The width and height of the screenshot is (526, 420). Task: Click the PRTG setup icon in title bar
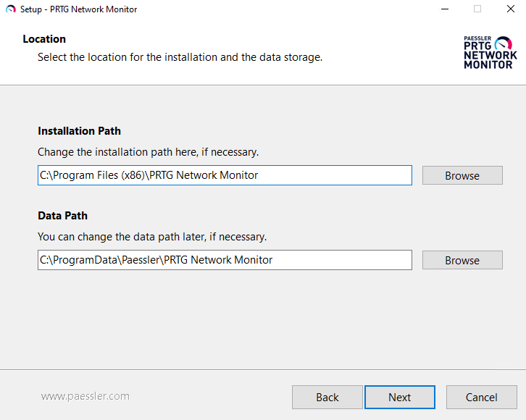(10, 9)
